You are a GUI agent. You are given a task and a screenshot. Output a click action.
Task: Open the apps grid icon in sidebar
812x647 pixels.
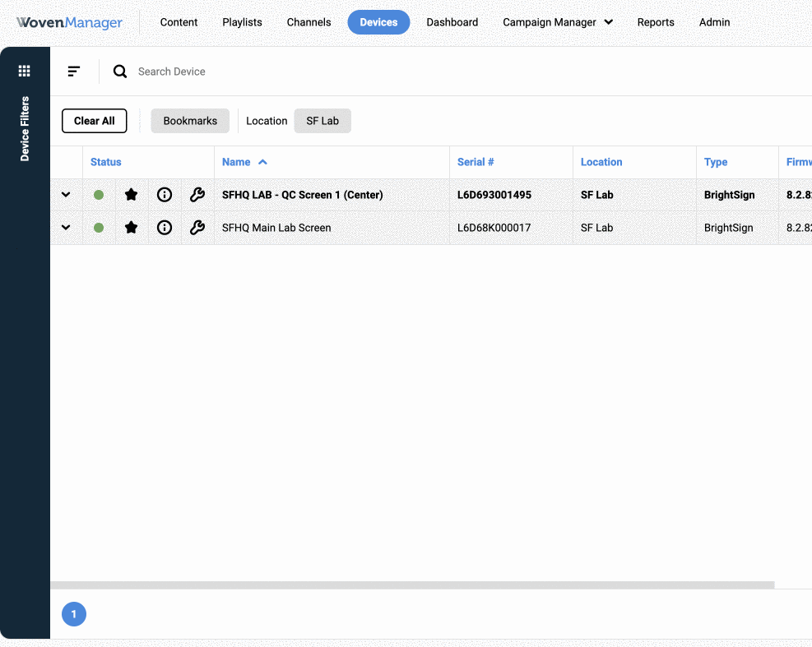(x=25, y=71)
